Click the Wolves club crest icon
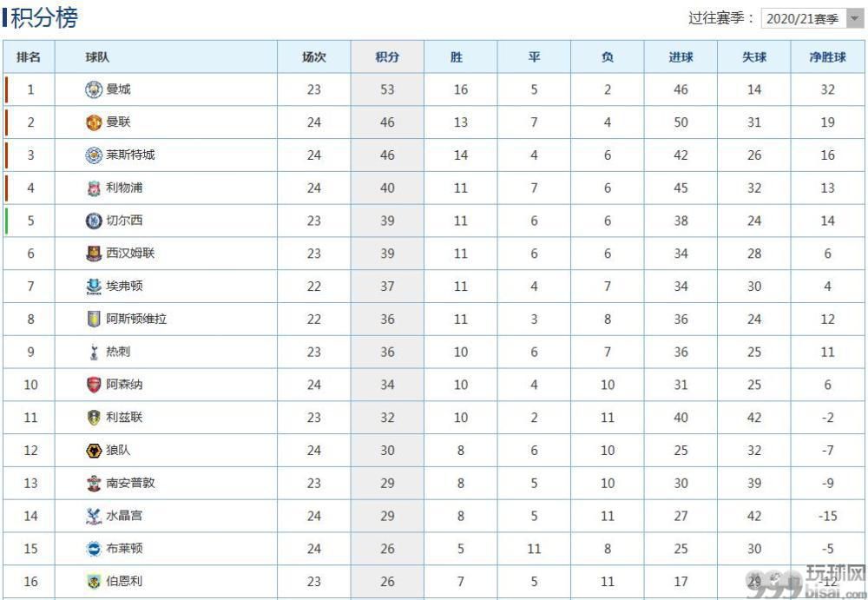Image resolution: width=868 pixels, height=600 pixels. click(94, 451)
